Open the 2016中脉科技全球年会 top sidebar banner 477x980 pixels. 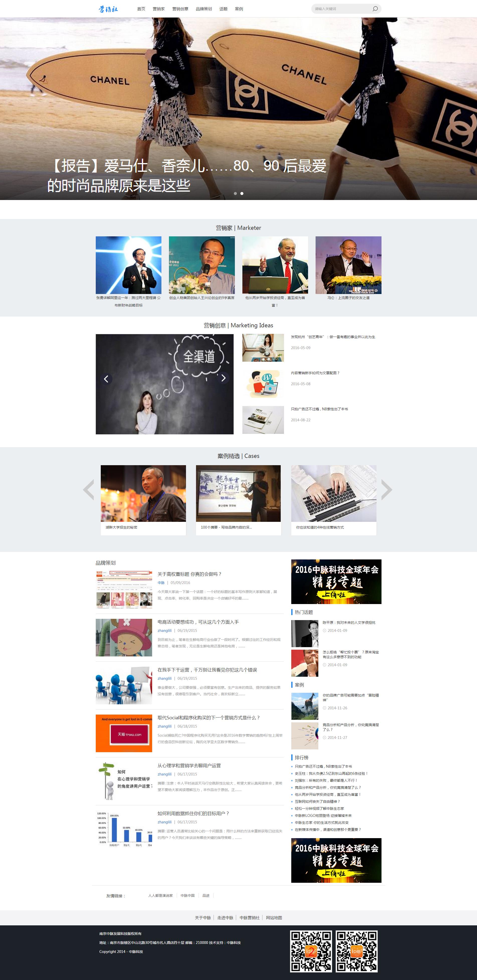tap(336, 582)
